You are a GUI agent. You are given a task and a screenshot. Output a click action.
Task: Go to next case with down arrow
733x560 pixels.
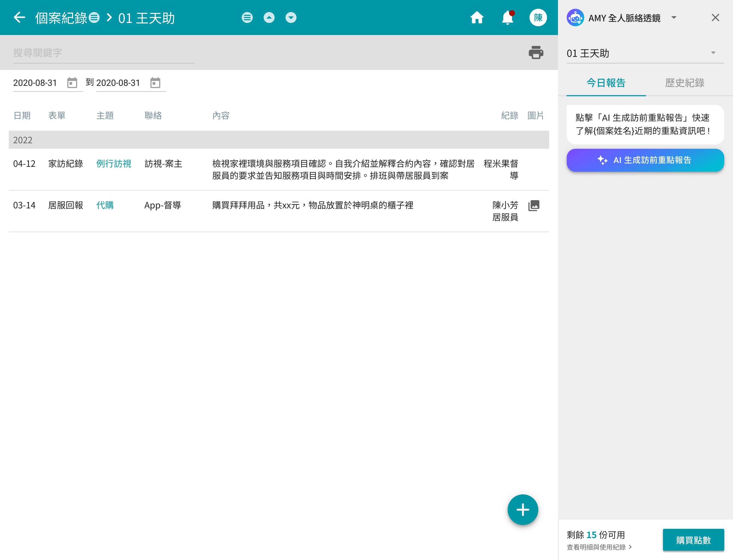(x=291, y=17)
